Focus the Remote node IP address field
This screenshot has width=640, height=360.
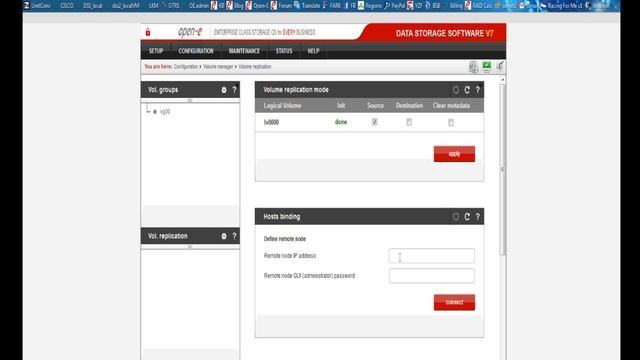tap(432, 256)
